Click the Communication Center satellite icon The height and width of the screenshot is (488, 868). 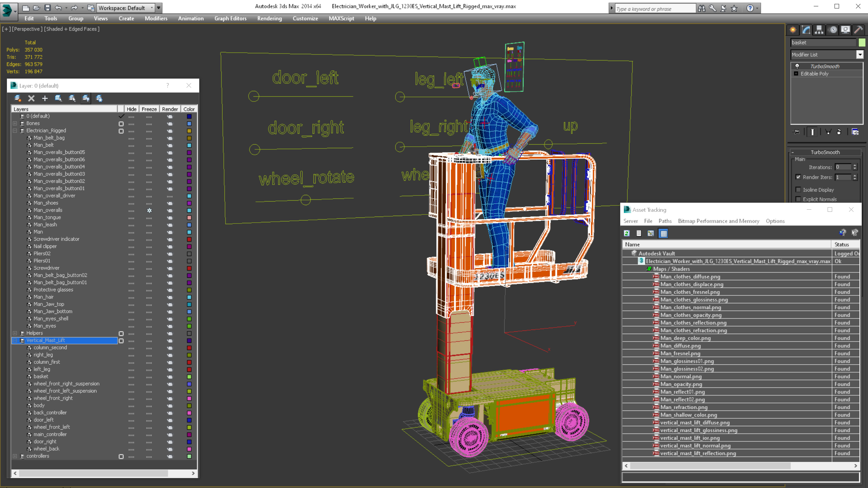[x=723, y=8]
